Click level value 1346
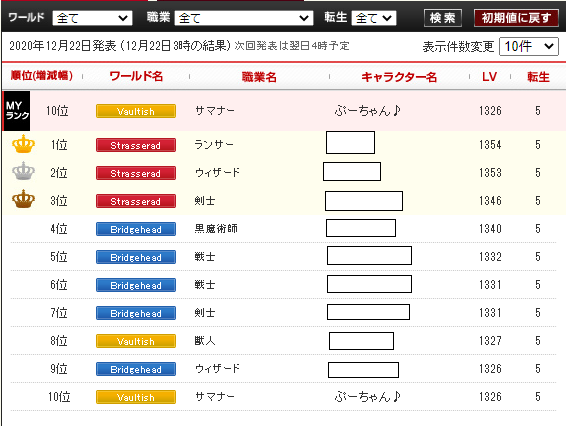566x426 pixels. (490, 201)
